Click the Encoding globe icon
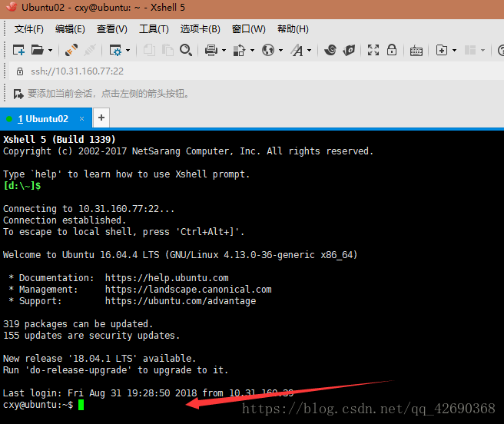Screen dimensions: 504x424 (x=268, y=50)
